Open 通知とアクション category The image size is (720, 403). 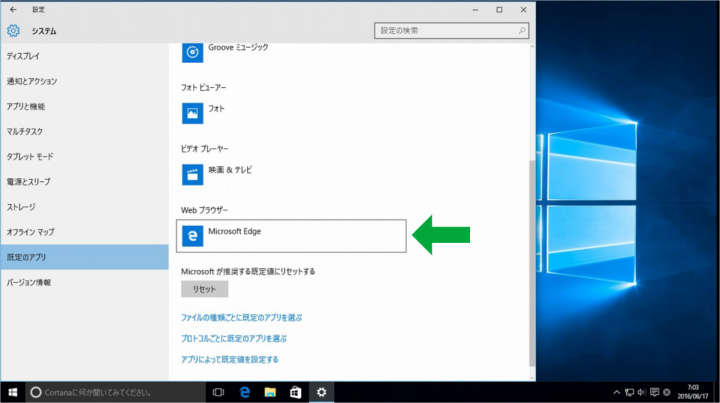pyautogui.click(x=84, y=81)
